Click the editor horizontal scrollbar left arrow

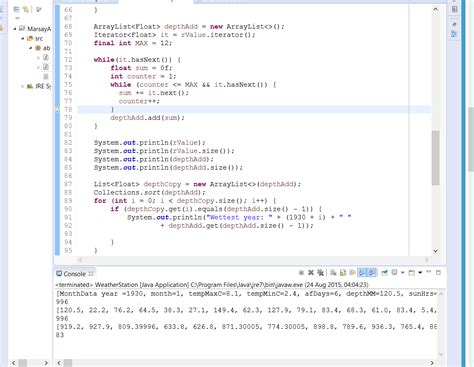tap(80, 260)
